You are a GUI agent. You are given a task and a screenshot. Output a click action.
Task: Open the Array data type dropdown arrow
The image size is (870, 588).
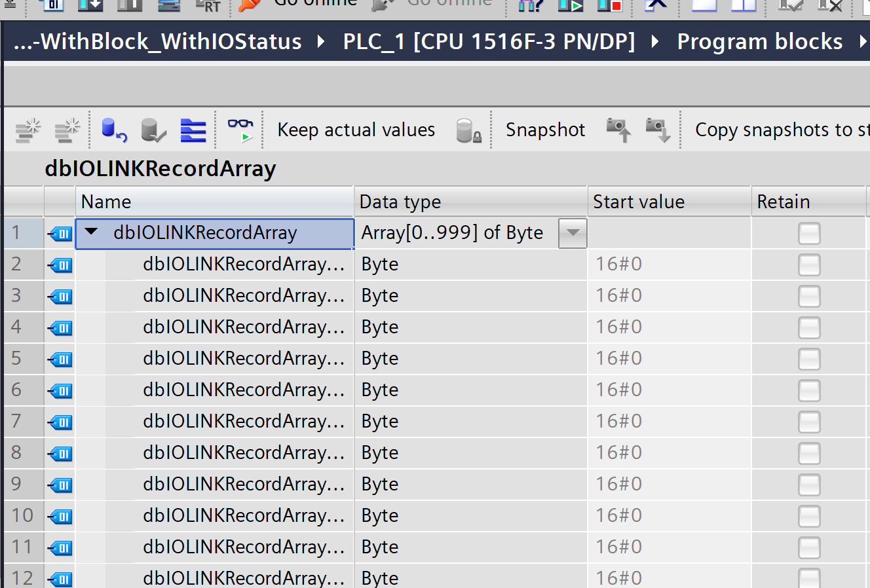(573, 233)
